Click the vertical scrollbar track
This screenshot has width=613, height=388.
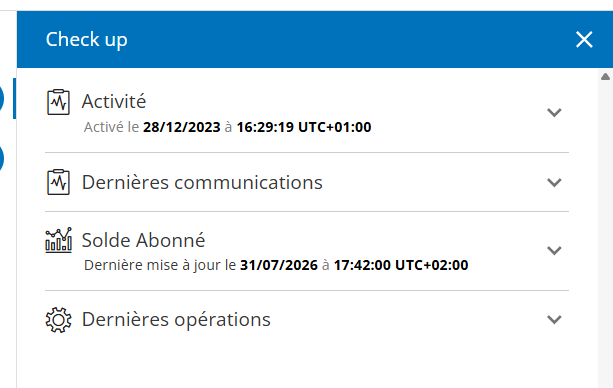point(605,235)
